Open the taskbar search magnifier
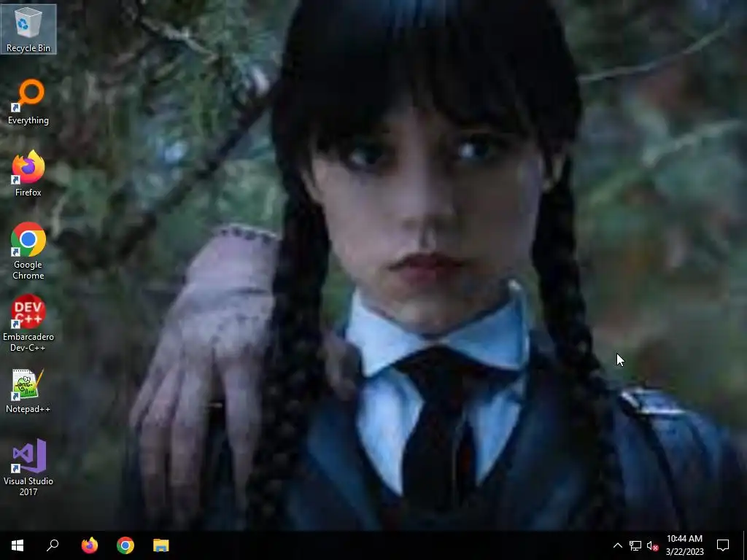Image resolution: width=747 pixels, height=560 pixels. [53, 545]
